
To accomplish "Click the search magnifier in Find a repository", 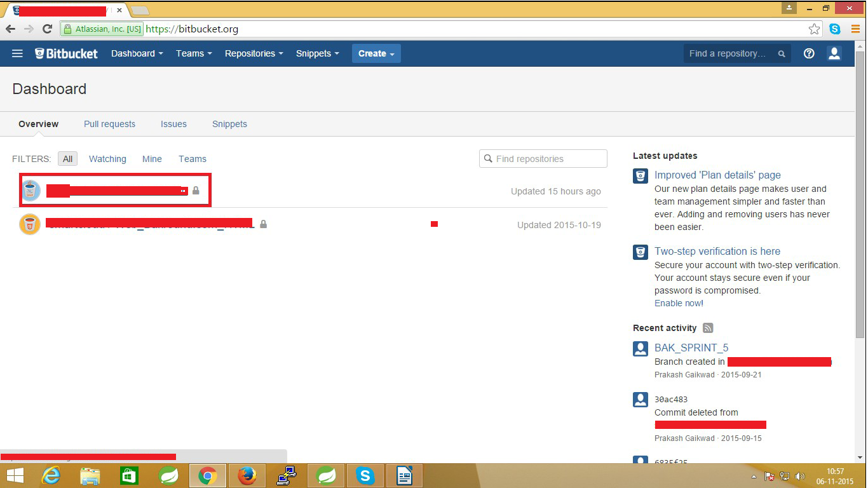I will coord(782,54).
